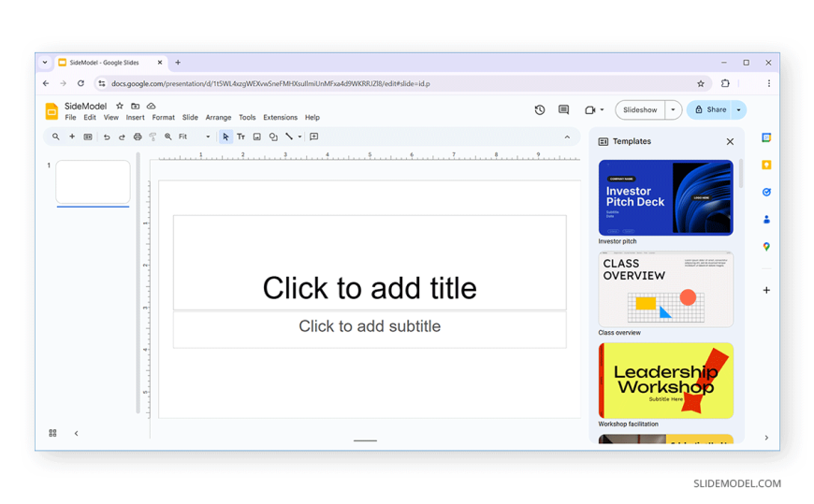Image resolution: width=814 pixels, height=504 pixels.
Task: Select the Investor Pitch Deck template
Action: coord(665,197)
